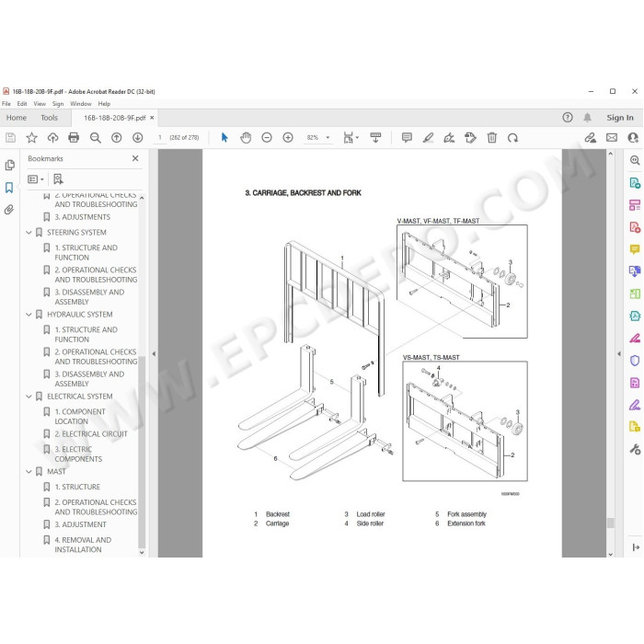
Task: Open fit page options tool
Action: click(x=351, y=138)
